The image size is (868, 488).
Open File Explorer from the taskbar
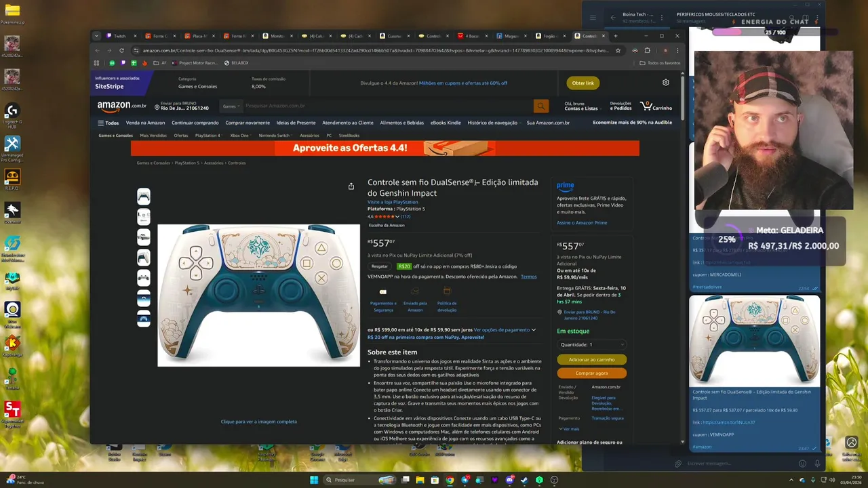(x=420, y=480)
